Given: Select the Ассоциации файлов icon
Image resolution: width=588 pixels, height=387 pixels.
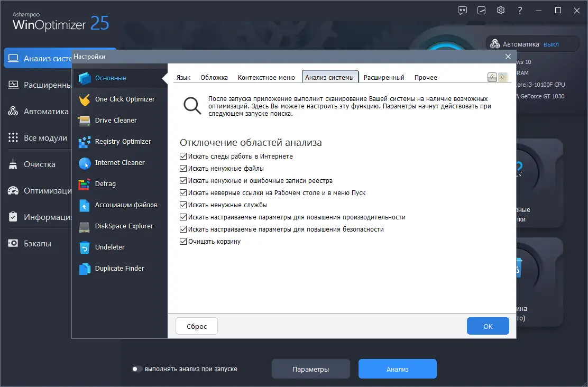Looking at the screenshot, I should coord(85,205).
